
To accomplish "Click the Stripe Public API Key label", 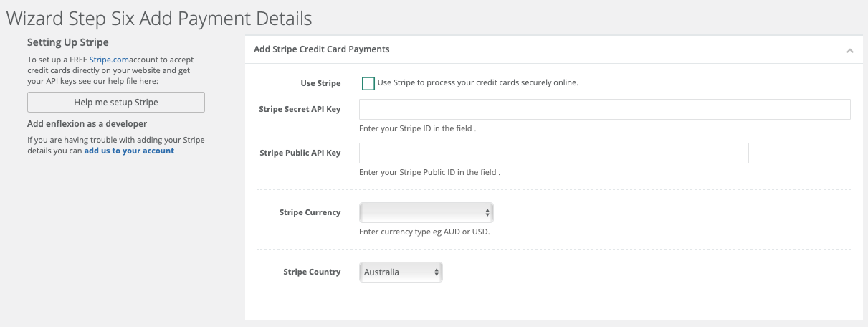I will click(300, 153).
